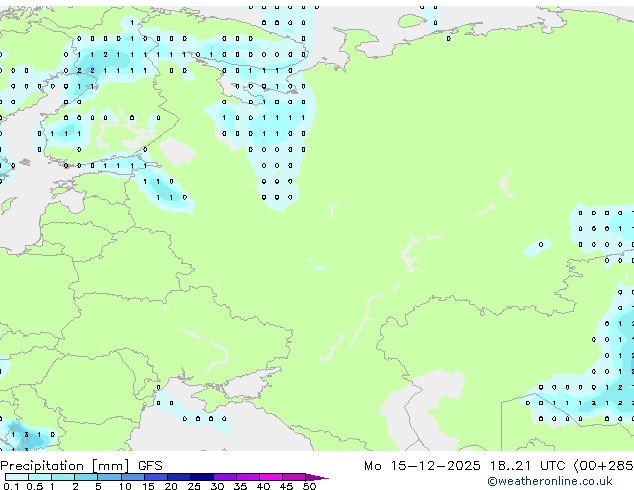Click the '(00+285' forecast offset text
The width and height of the screenshot is (634, 490).
pos(604,466)
